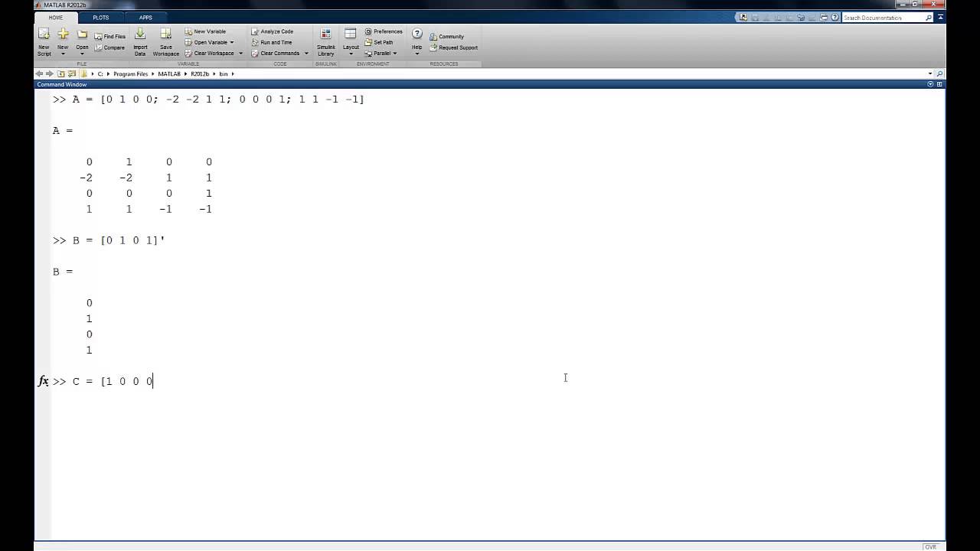
Task: Open the Simulink Library
Action: tap(325, 42)
